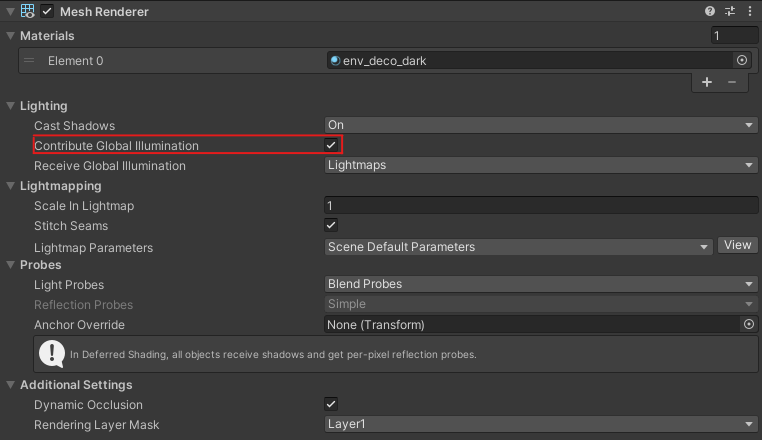Click the Dynamic Occlusion label

click(x=88, y=405)
